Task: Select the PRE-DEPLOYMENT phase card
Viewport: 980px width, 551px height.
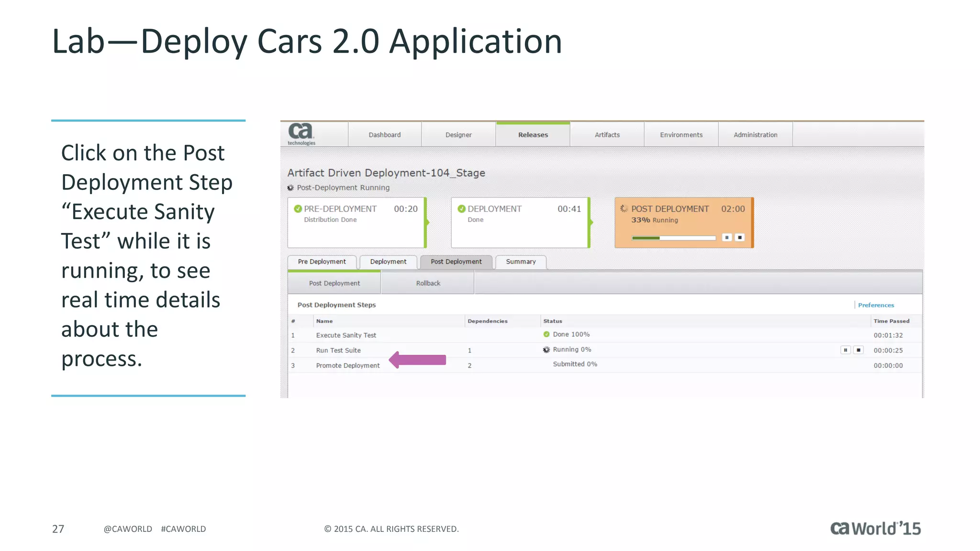Action: pos(357,222)
